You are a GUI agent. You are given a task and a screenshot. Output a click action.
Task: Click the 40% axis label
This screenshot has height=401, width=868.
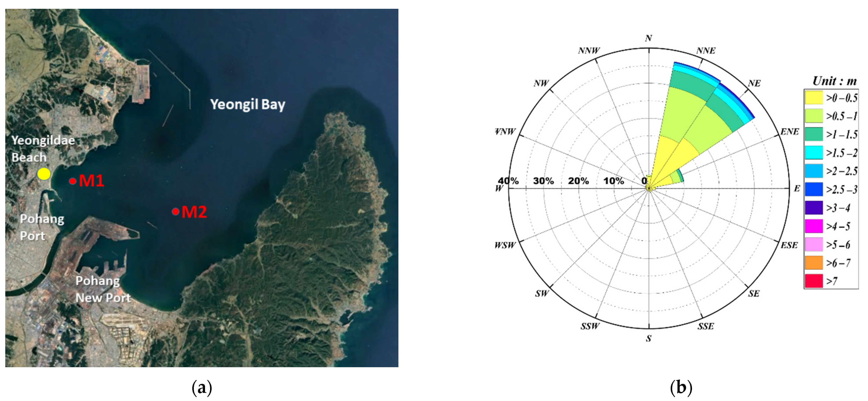point(508,181)
